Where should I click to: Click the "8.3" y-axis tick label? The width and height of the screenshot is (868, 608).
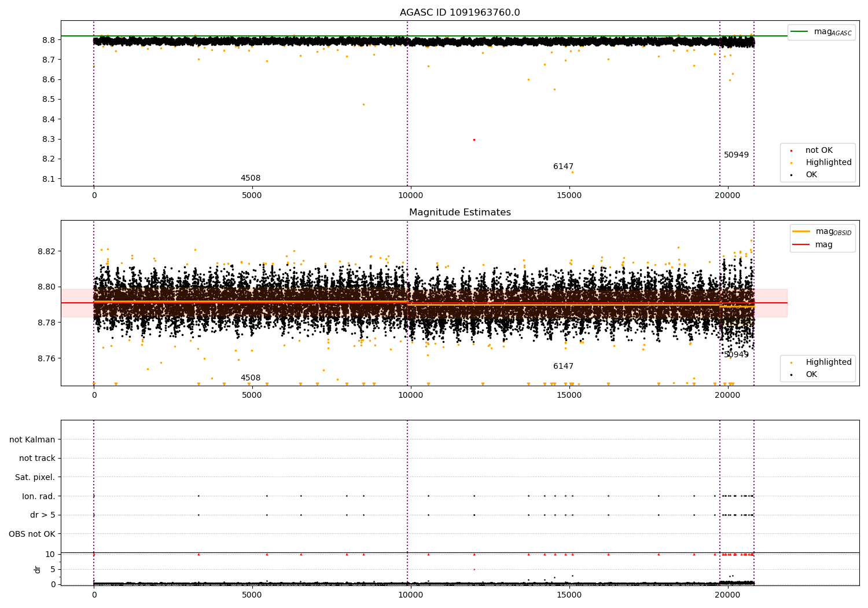pyautogui.click(x=49, y=139)
